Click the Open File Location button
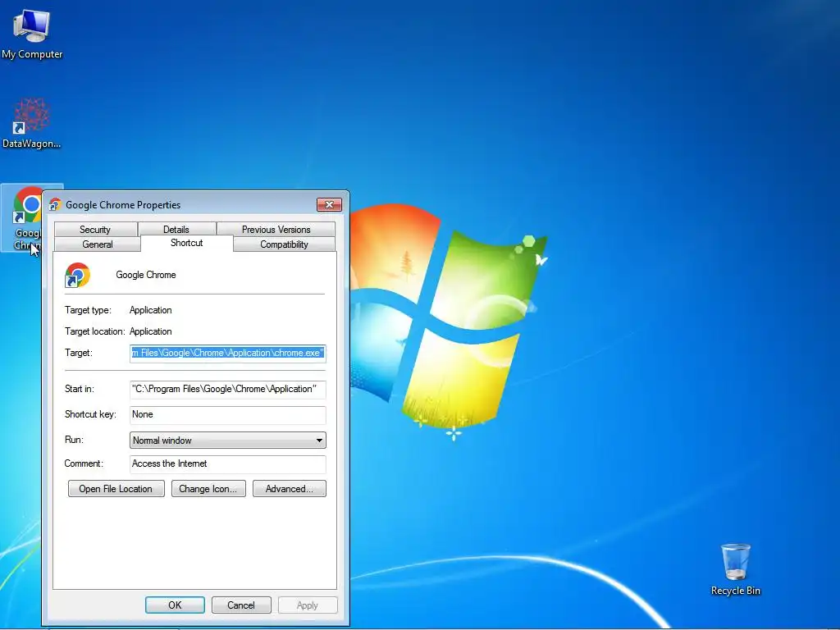The height and width of the screenshot is (630, 840). tap(116, 489)
